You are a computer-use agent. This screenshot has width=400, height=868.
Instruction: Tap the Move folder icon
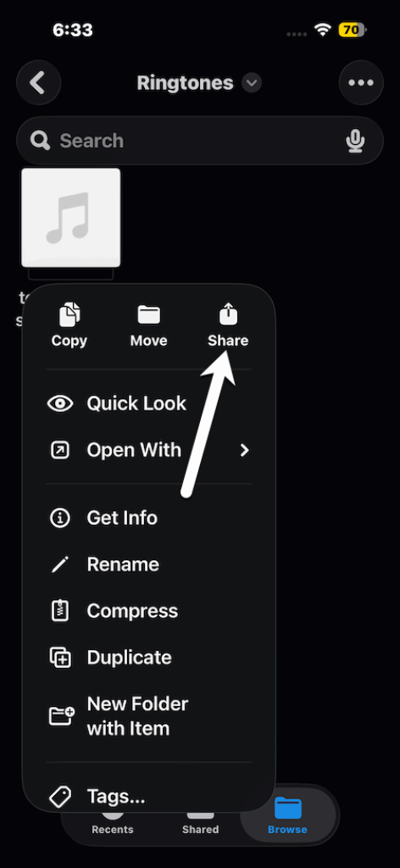click(x=149, y=314)
